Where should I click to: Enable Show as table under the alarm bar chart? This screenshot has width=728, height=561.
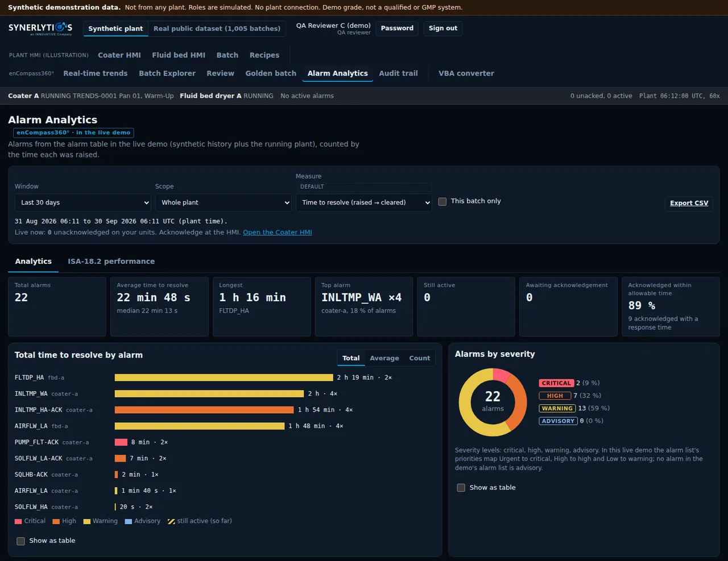20,541
